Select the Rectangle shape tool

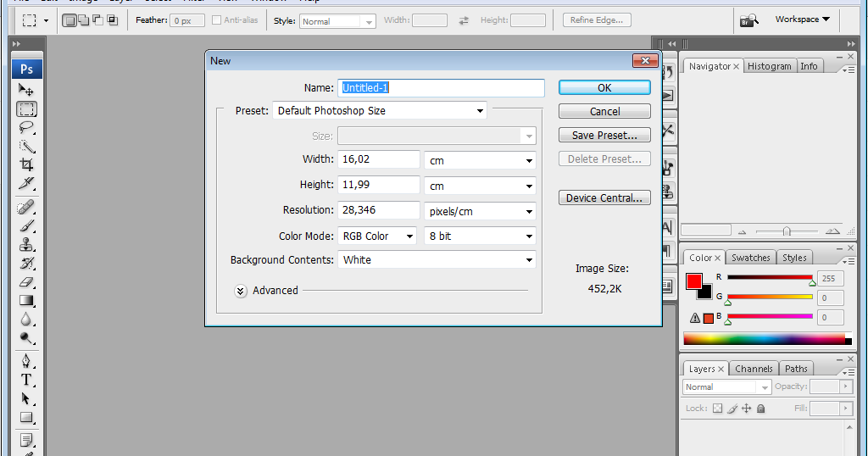[x=26, y=417]
